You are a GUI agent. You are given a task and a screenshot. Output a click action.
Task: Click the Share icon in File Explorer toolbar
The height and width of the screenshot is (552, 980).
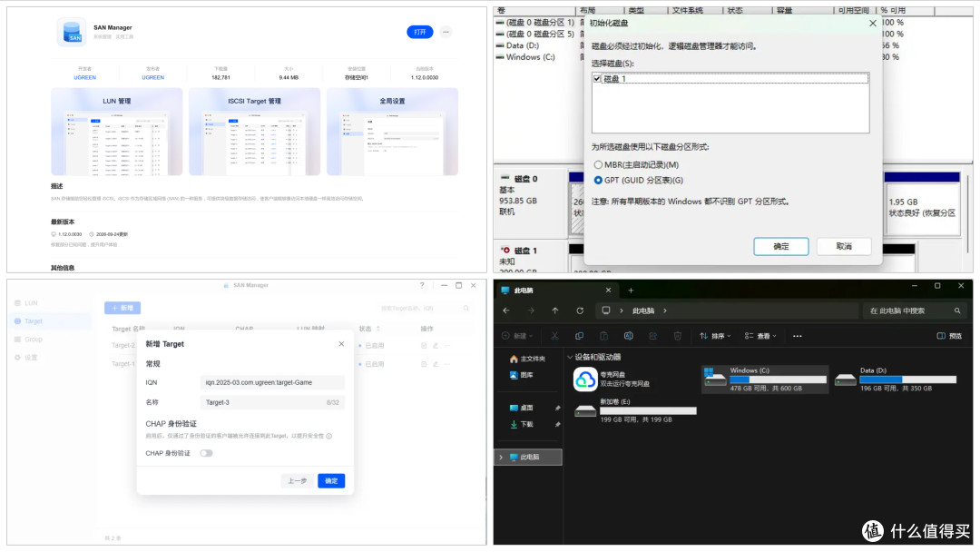[x=652, y=336]
